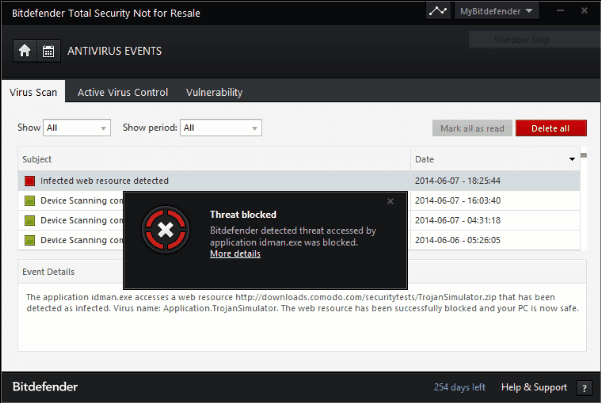Close the Threat blocked popup

390,201
